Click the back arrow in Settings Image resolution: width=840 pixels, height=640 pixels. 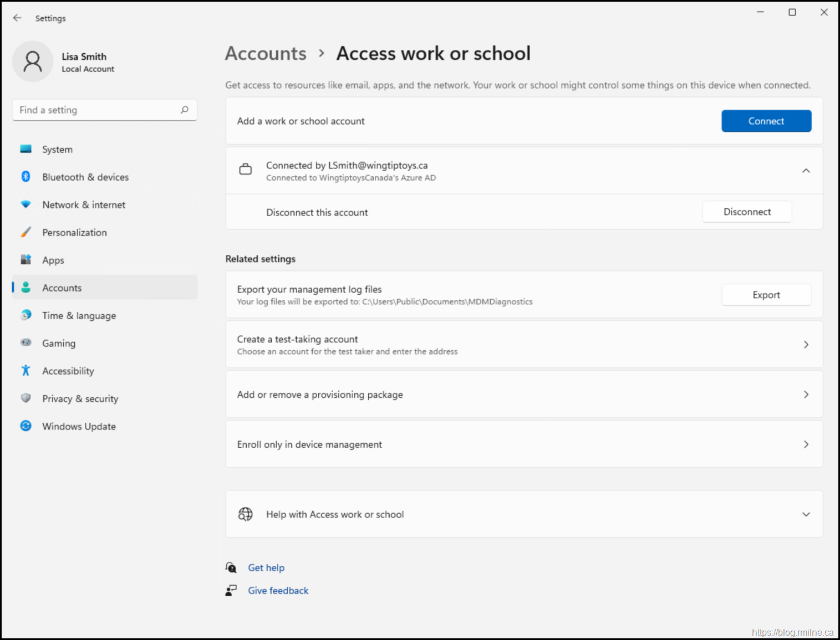tap(17, 18)
